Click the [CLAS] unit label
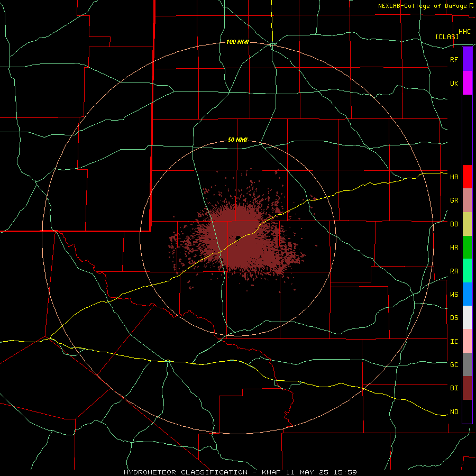 (x=447, y=36)
